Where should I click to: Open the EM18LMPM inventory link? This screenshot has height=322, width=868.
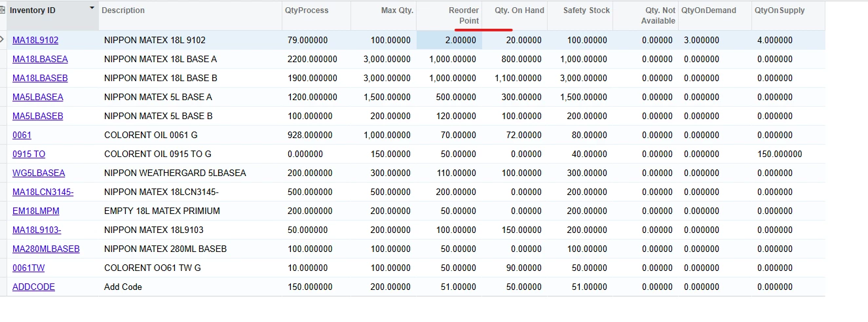coord(36,211)
